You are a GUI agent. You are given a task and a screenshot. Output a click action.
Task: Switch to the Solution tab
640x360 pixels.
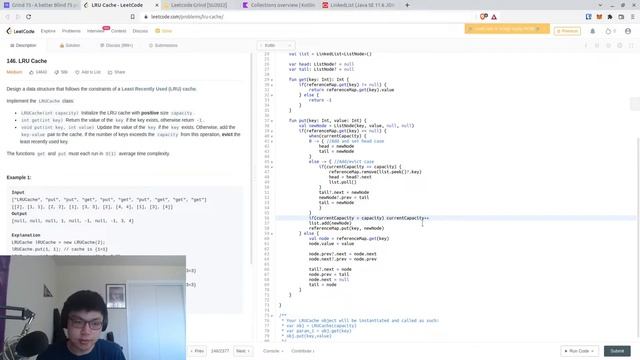tap(70, 45)
